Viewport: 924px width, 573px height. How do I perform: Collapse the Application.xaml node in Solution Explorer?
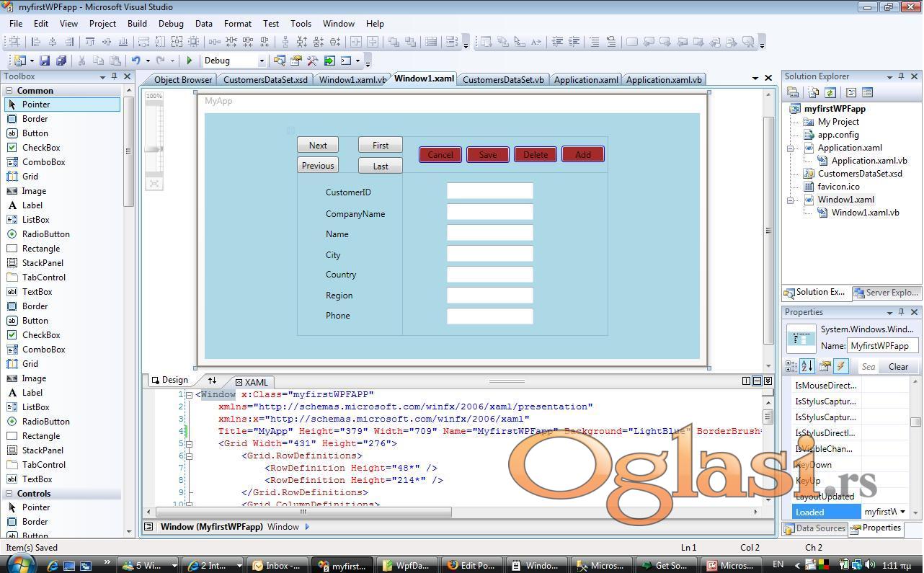coord(791,148)
